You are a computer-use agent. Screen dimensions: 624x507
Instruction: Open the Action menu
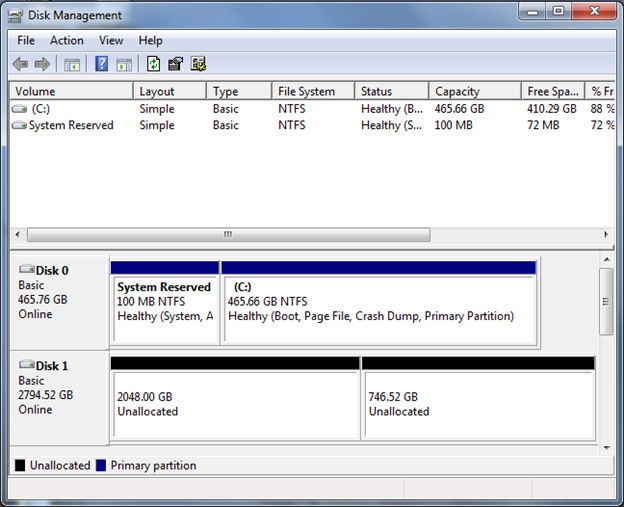(x=67, y=40)
